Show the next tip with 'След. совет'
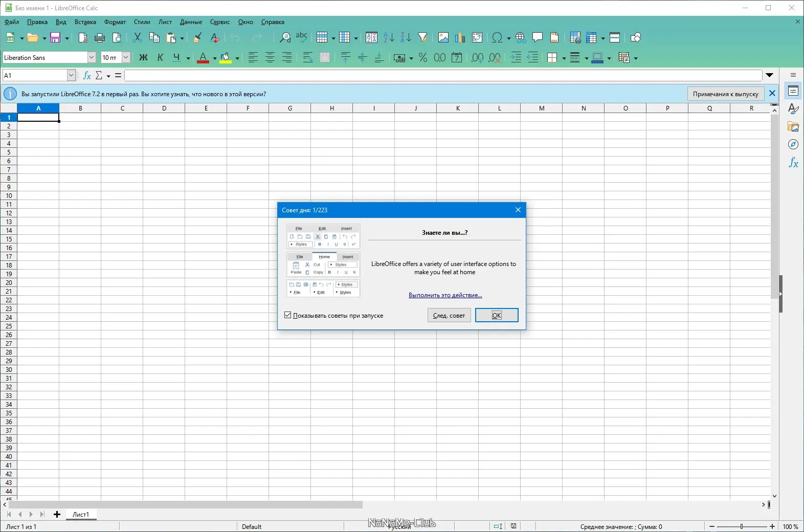Viewport: 804px width, 532px height. pos(449,315)
